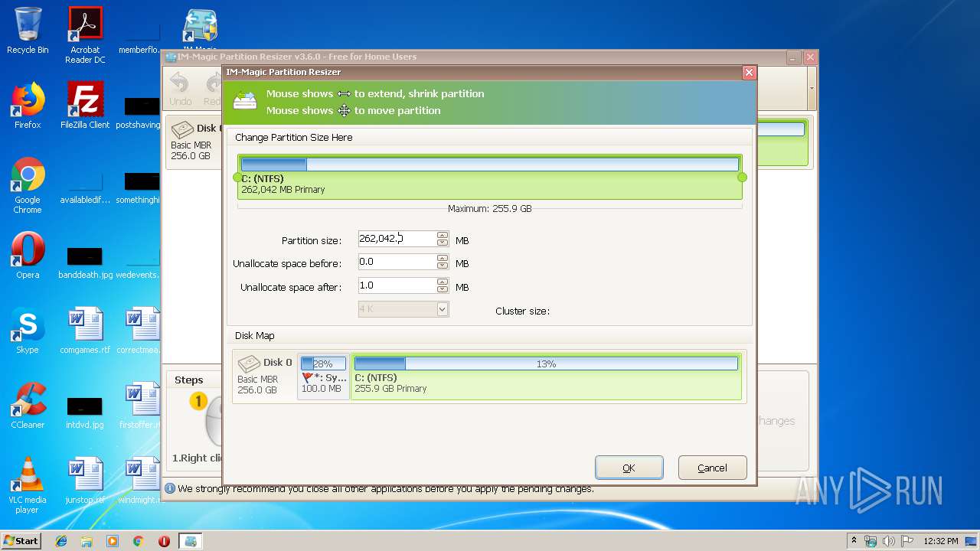Viewport: 980px width, 551px height.
Task: Decrease Partition size with down arrow
Action: coord(443,243)
